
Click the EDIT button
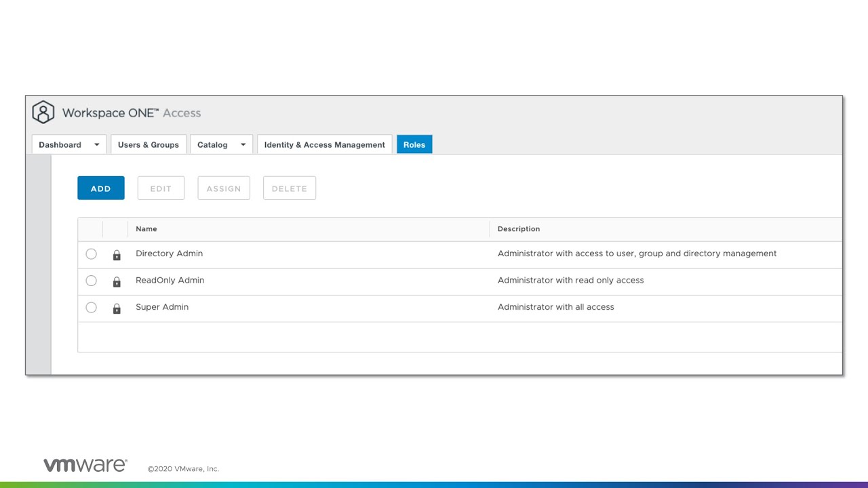[161, 188]
